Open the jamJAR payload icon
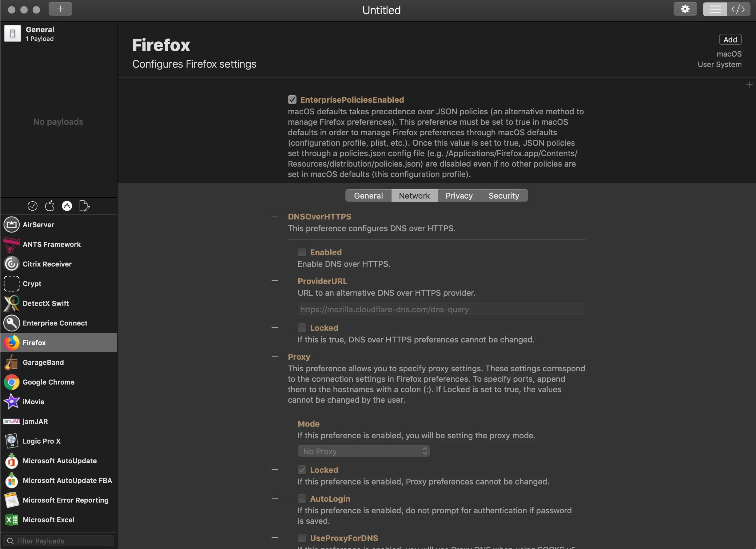 click(x=12, y=421)
